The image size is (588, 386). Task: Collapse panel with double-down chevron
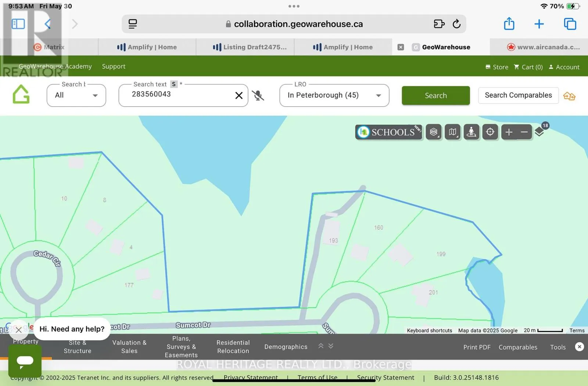click(x=331, y=346)
